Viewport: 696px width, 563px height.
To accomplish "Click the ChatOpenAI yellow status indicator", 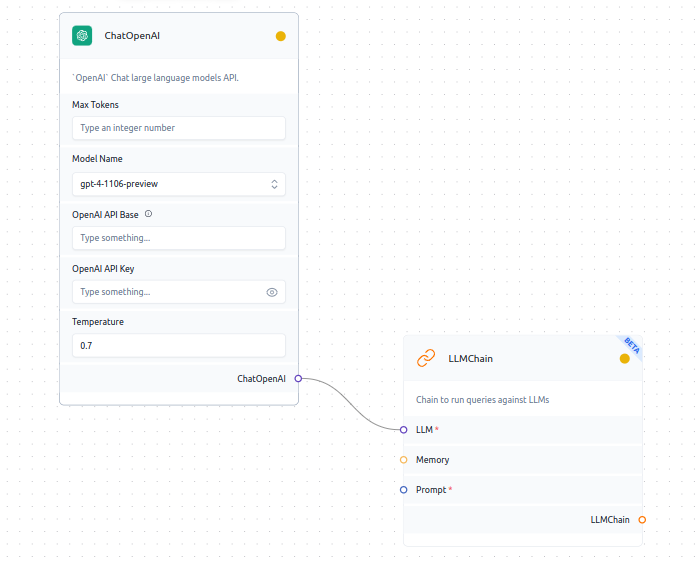I will (x=280, y=36).
